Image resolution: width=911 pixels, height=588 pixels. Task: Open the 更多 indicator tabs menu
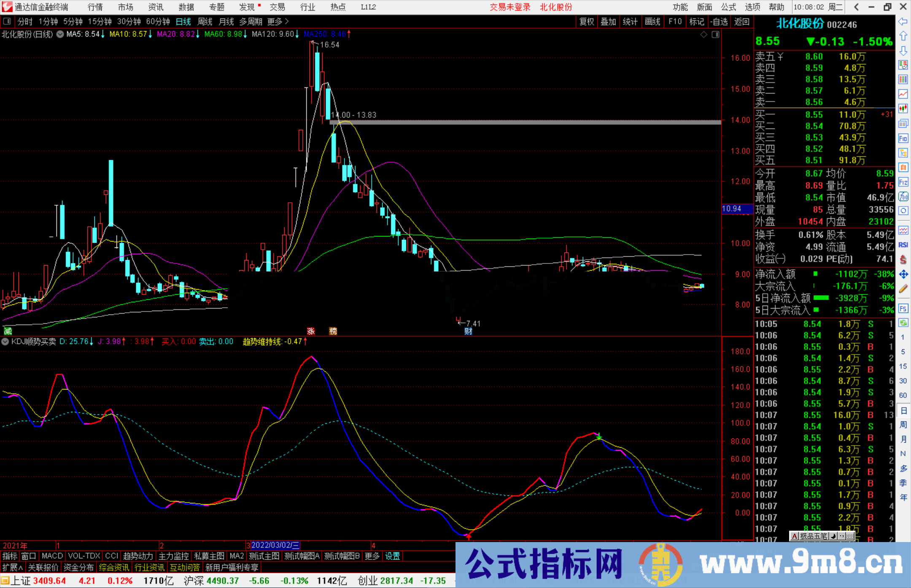[x=372, y=556]
